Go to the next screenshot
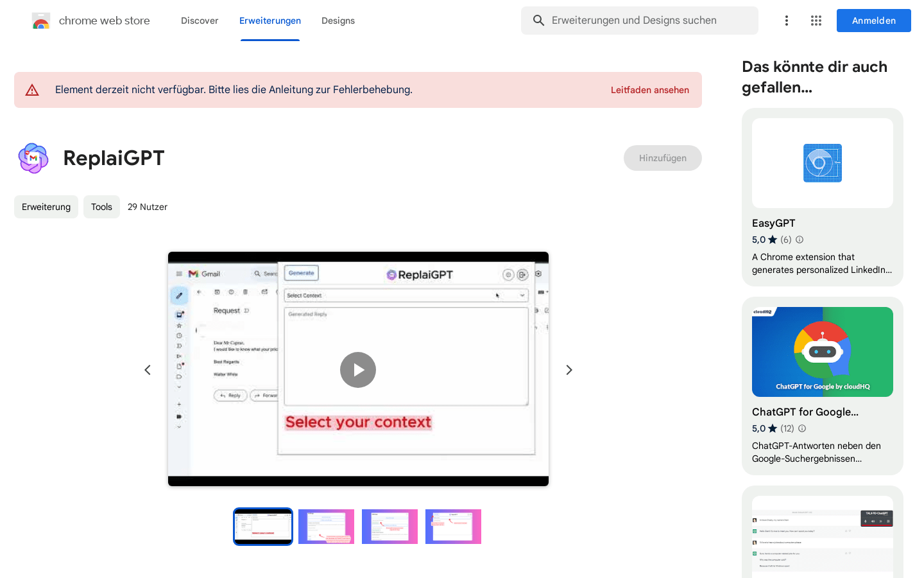 click(569, 370)
